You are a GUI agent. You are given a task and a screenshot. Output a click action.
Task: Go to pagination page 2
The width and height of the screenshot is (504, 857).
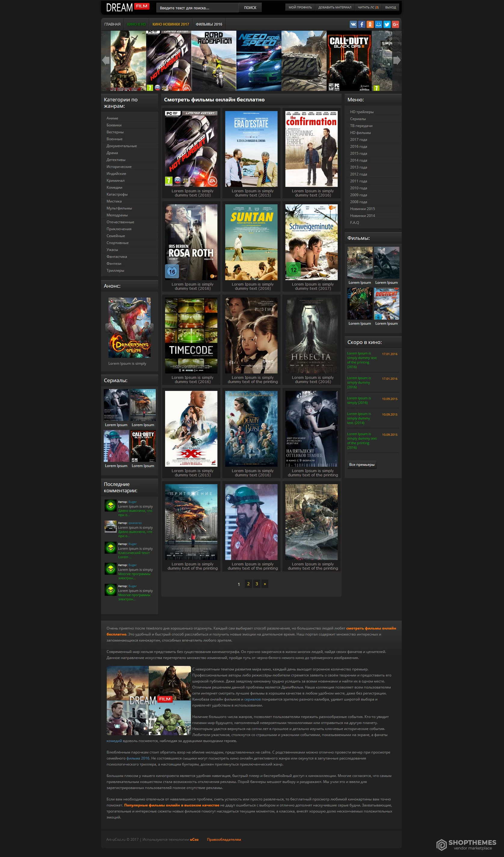[x=248, y=584]
